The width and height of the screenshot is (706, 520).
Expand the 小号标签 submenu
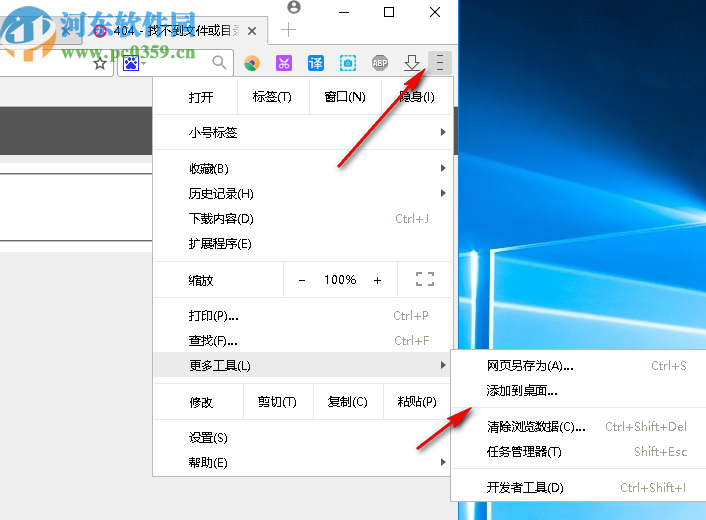coord(303,132)
